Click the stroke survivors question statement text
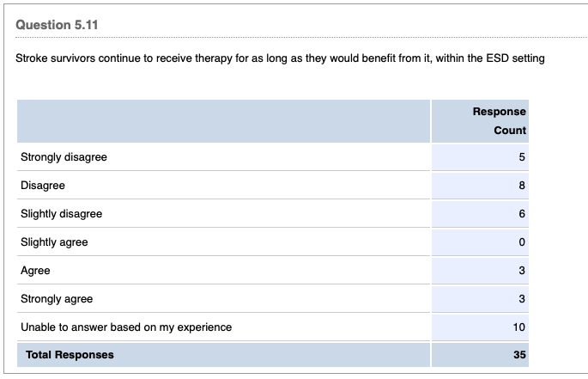The image size is (588, 379). 280,58
